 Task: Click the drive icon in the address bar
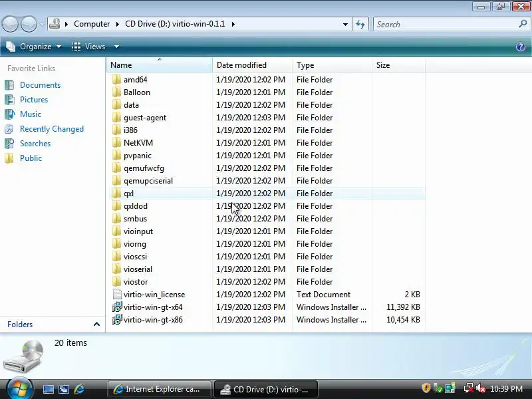click(x=55, y=24)
